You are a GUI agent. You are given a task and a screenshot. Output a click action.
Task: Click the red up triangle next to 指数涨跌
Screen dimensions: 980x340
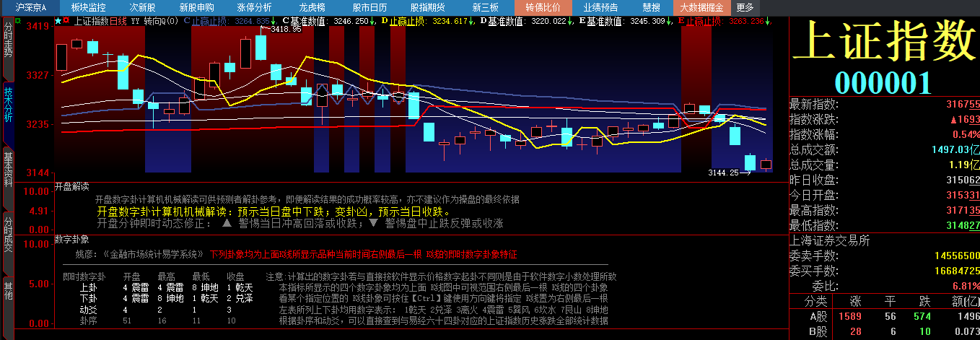955,119
